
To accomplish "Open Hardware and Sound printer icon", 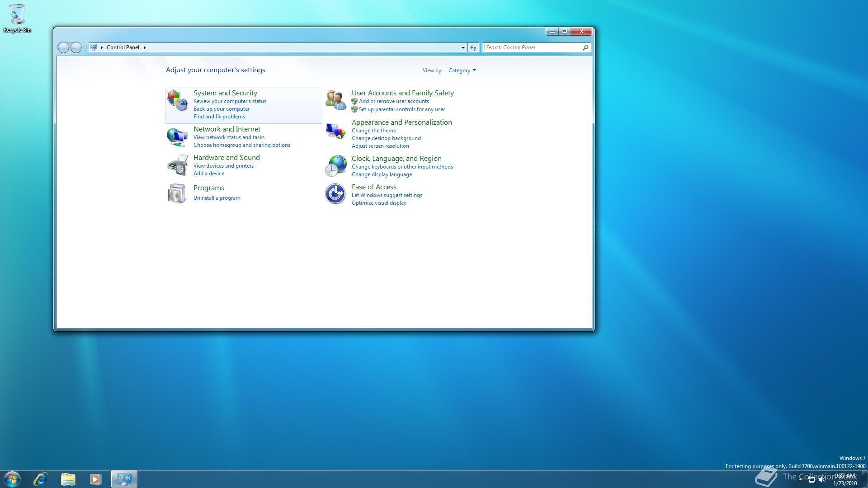I will pyautogui.click(x=177, y=165).
